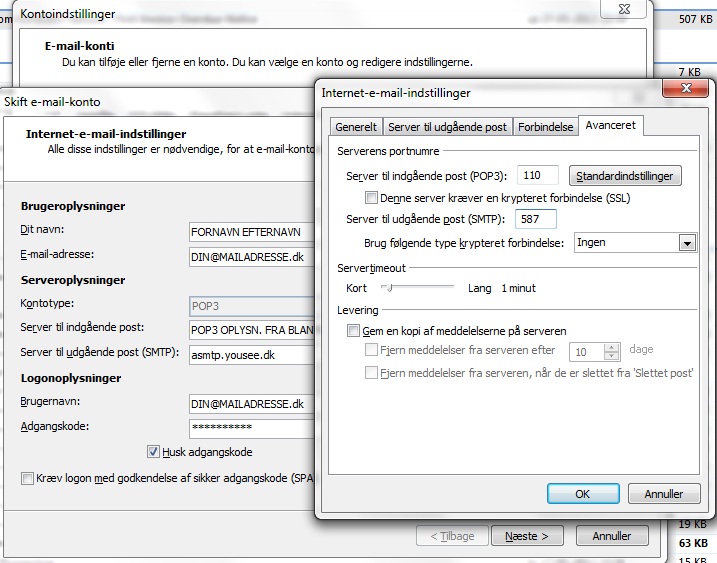The height and width of the screenshot is (563, 717).
Task: Select the Forbindelse tab
Action: 545,127
